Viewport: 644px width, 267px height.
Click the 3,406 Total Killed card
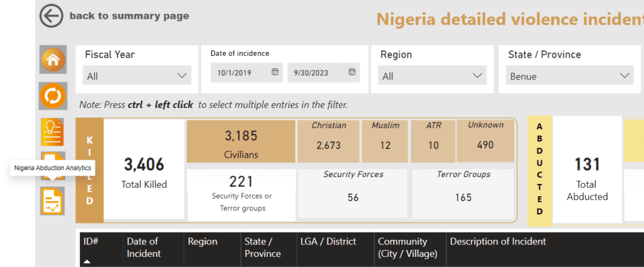[144, 170]
